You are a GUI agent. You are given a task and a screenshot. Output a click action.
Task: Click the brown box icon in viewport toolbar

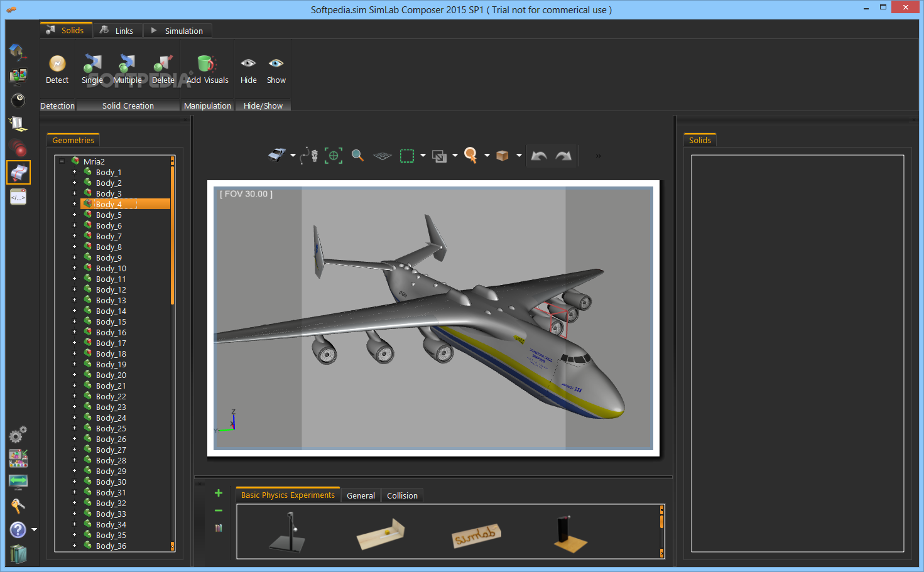(x=502, y=156)
